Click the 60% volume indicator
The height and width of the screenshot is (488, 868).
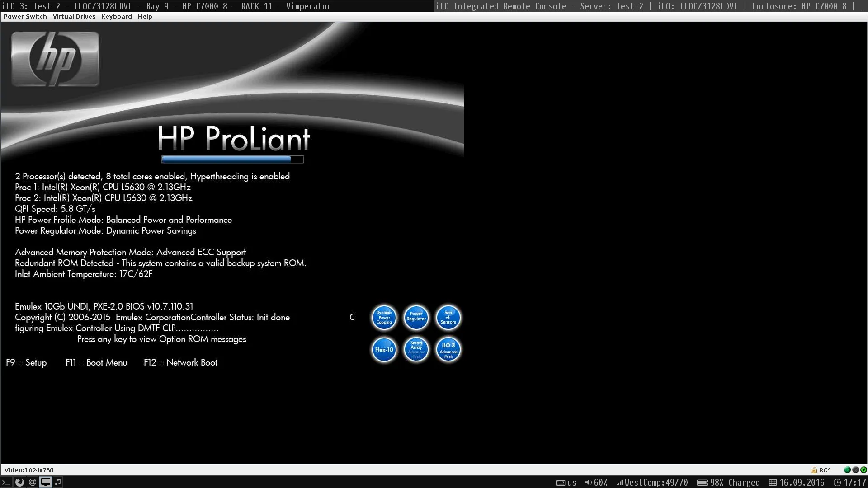click(596, 483)
